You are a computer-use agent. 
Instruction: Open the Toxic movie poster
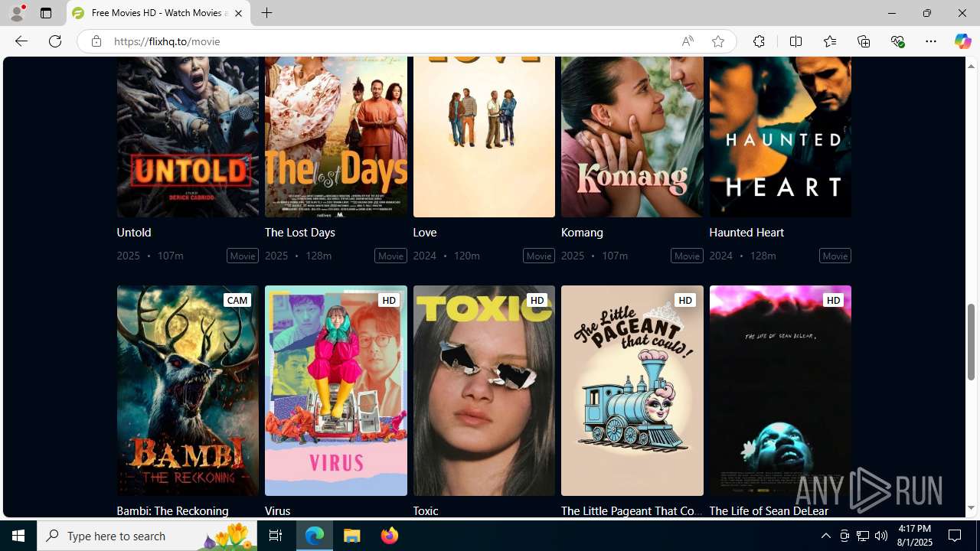point(484,390)
